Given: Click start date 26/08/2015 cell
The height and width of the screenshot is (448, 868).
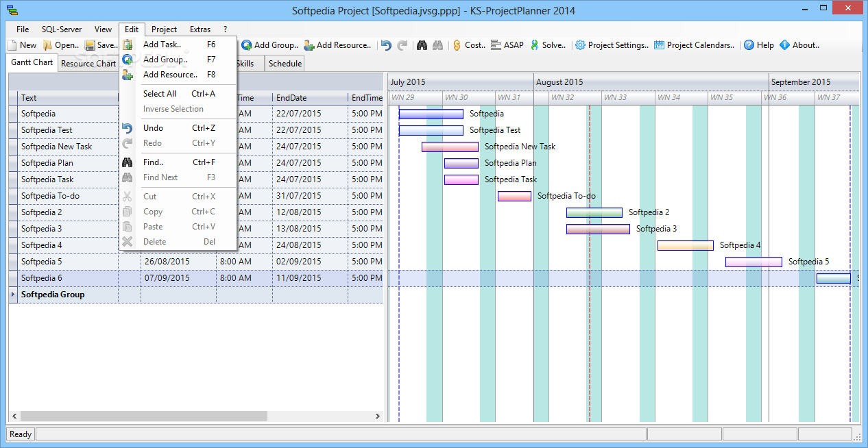Looking at the screenshot, I should [178, 262].
